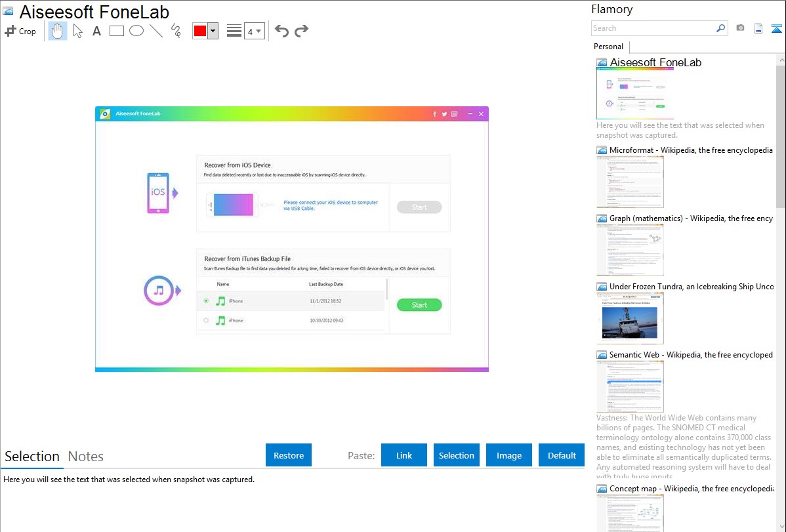Click the camera capture snapshot icon

[x=740, y=28]
